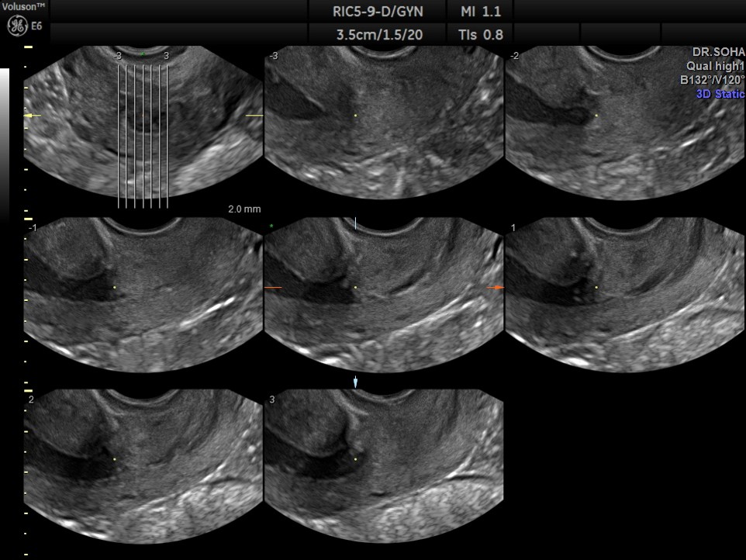Click the 3 label on the overview slice lines

(x=166, y=56)
